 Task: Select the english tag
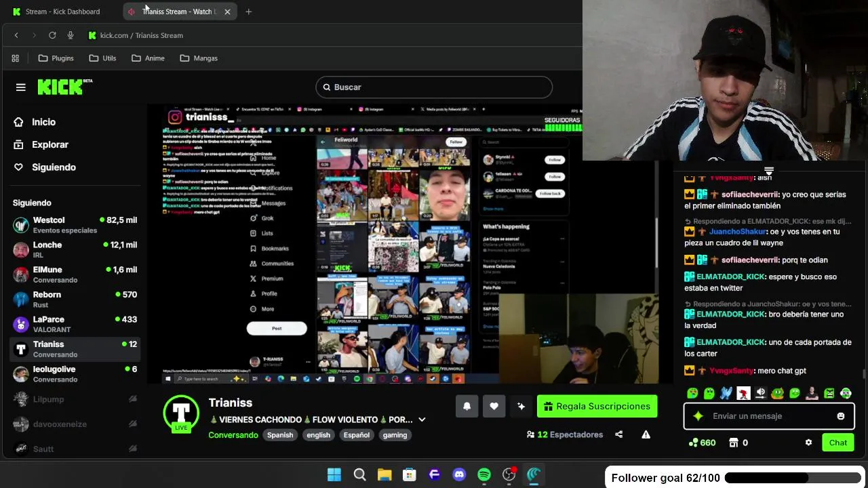pos(318,435)
